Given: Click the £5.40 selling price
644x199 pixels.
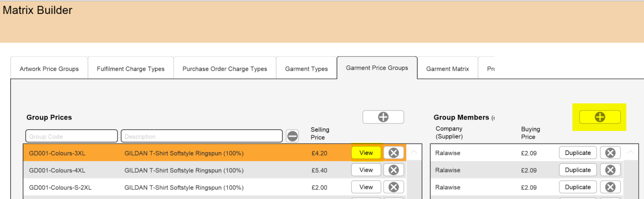Looking at the screenshot, I should pyautogui.click(x=319, y=170).
